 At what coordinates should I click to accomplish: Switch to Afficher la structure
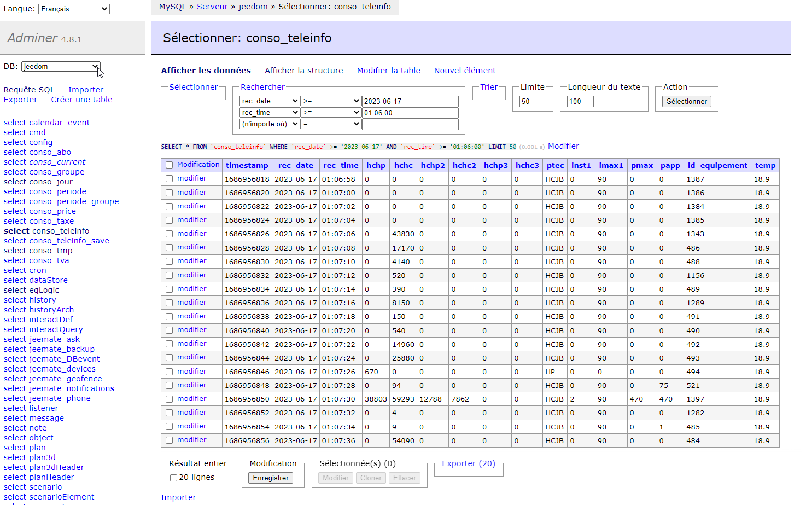click(x=303, y=71)
